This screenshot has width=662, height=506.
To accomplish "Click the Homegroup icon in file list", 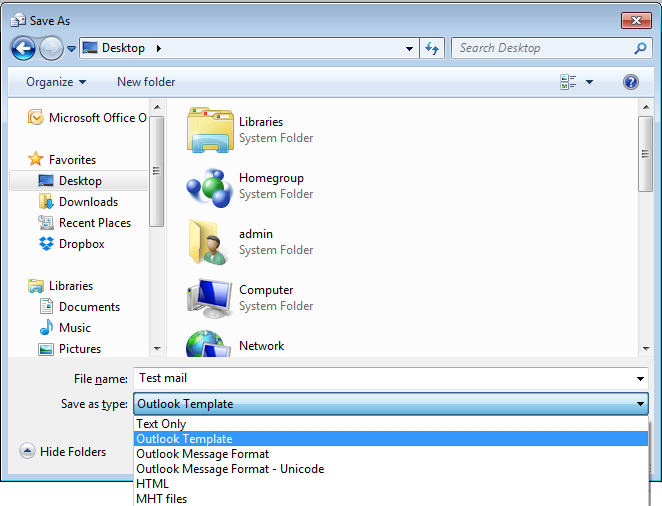I will tap(209, 187).
